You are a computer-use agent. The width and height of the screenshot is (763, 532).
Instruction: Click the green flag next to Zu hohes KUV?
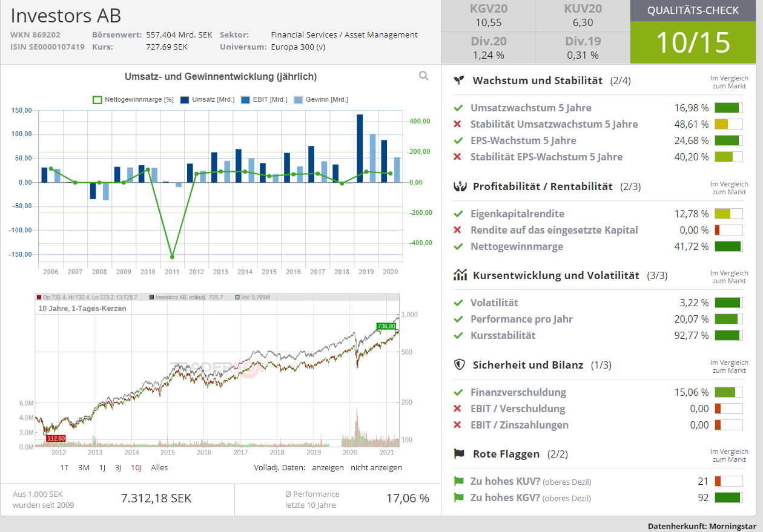coord(459,481)
